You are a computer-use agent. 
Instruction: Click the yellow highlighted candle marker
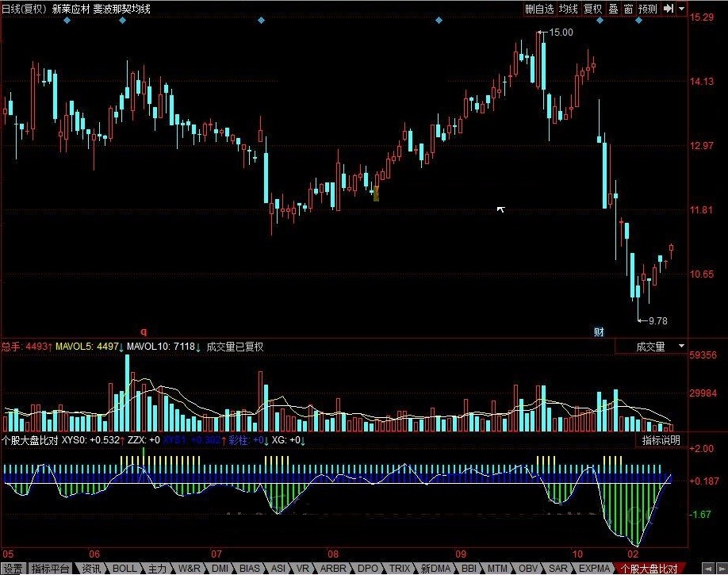376,194
